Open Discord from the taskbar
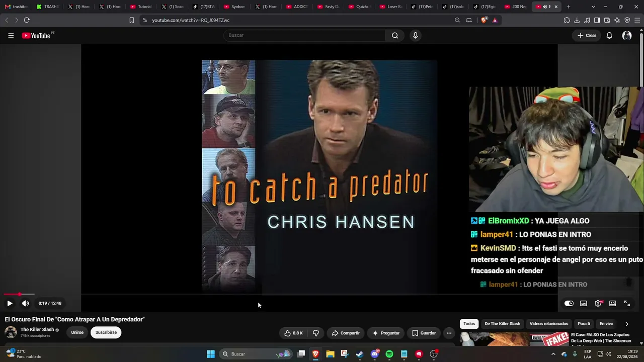This screenshot has height=362, width=644. pyautogui.click(x=375, y=354)
